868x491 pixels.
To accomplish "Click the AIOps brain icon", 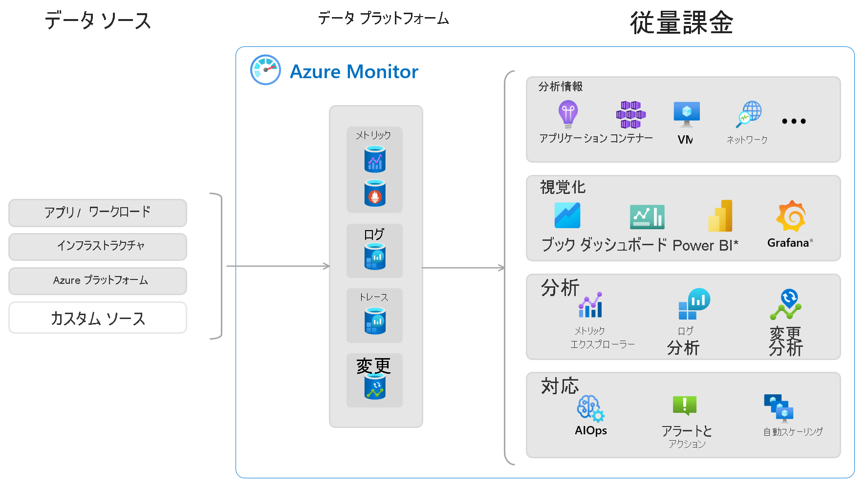I will click(x=590, y=408).
